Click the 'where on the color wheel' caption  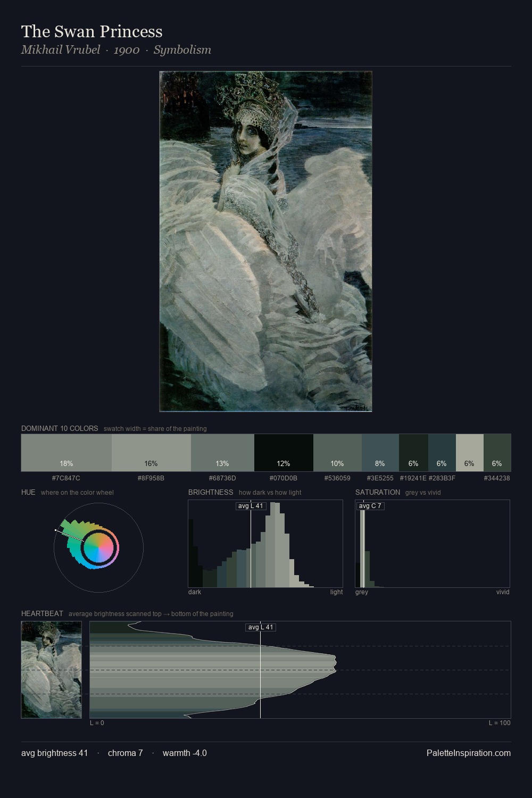(x=77, y=493)
